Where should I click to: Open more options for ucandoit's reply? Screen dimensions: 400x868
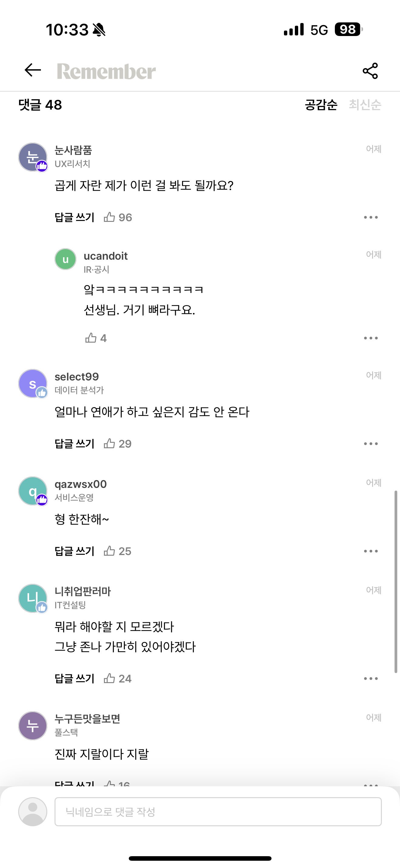tap(371, 338)
